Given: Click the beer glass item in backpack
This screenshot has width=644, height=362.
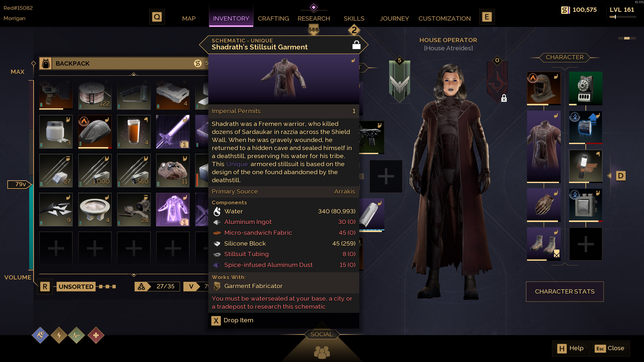Looking at the screenshot, I should click(x=134, y=132).
